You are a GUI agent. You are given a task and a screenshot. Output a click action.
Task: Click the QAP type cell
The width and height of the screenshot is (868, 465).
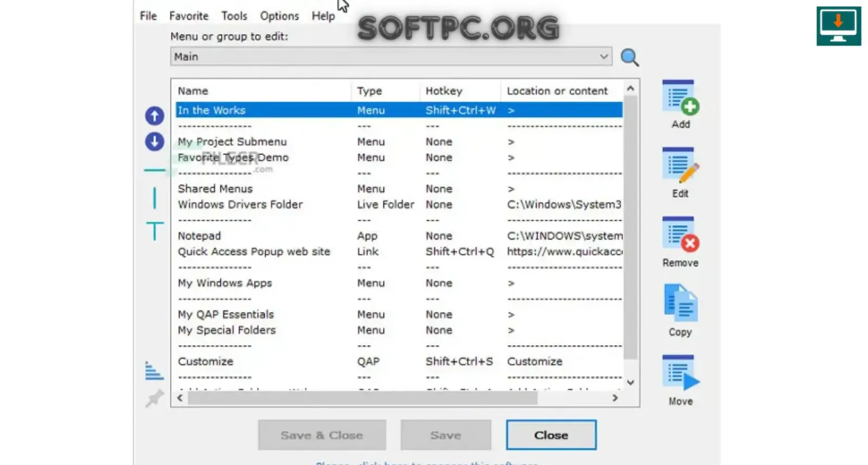(368, 361)
